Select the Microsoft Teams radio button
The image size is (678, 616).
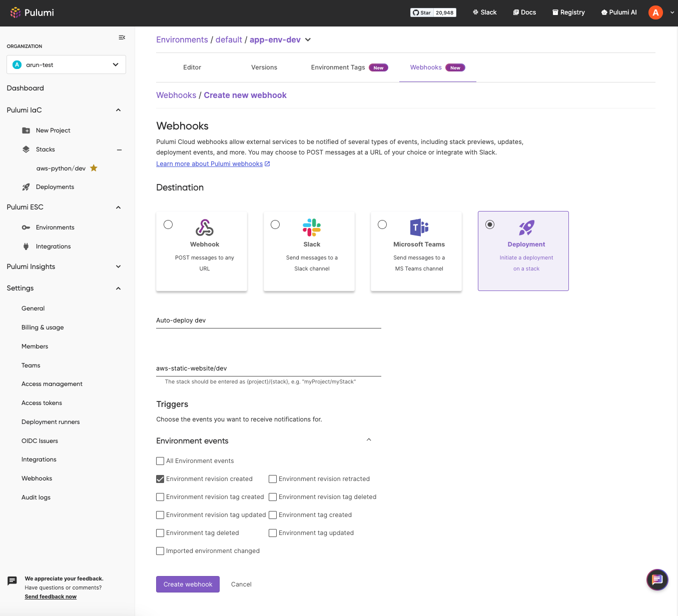pyautogui.click(x=382, y=224)
